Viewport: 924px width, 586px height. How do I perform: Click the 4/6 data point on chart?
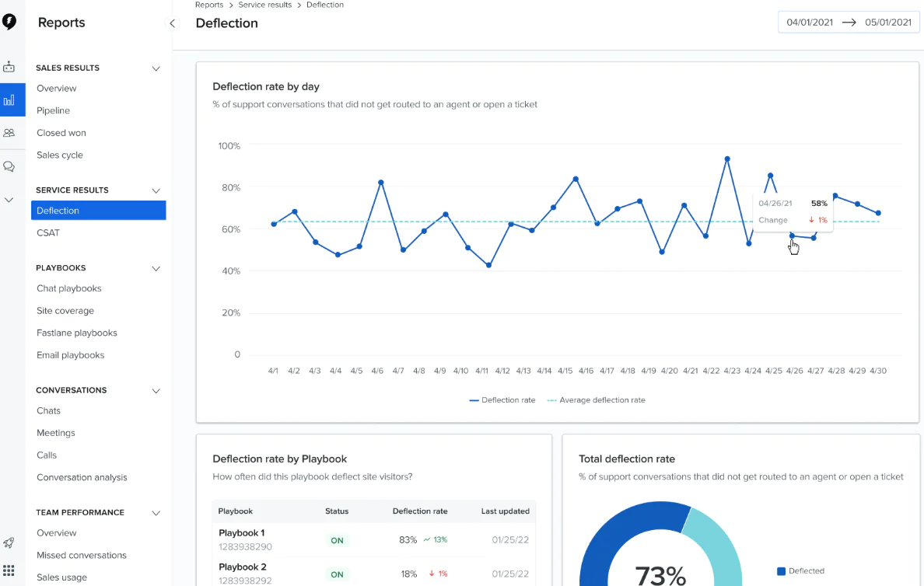pyautogui.click(x=381, y=183)
